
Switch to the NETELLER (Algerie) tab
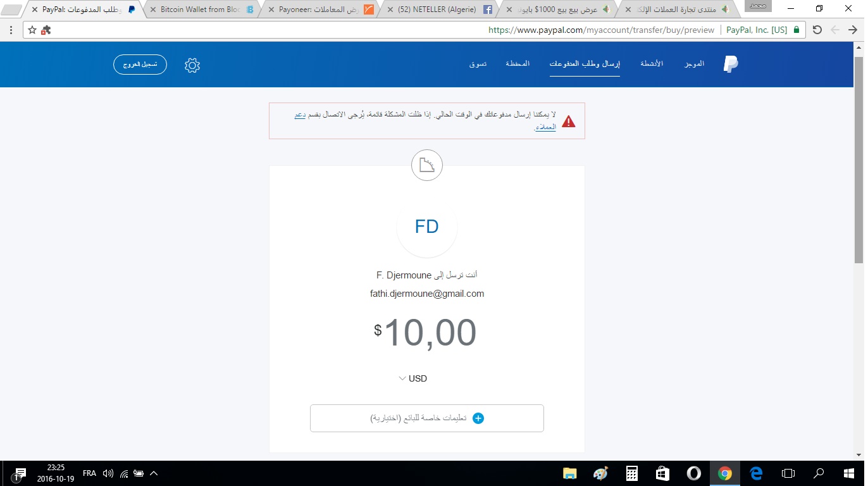tap(440, 9)
